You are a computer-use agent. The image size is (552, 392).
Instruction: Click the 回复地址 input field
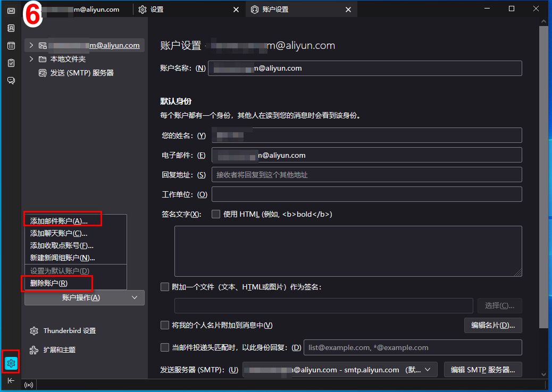pyautogui.click(x=367, y=175)
